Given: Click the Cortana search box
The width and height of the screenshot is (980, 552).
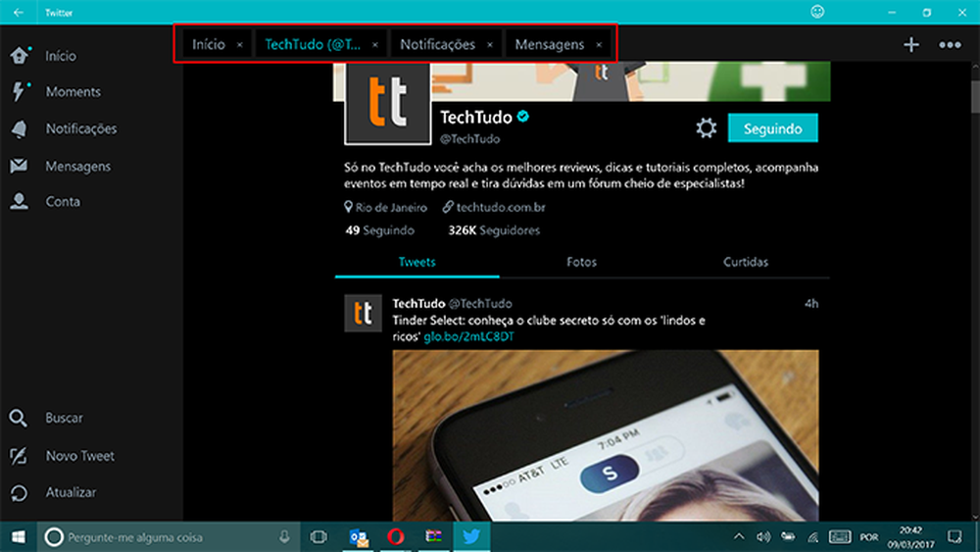Looking at the screenshot, I should click(168, 537).
